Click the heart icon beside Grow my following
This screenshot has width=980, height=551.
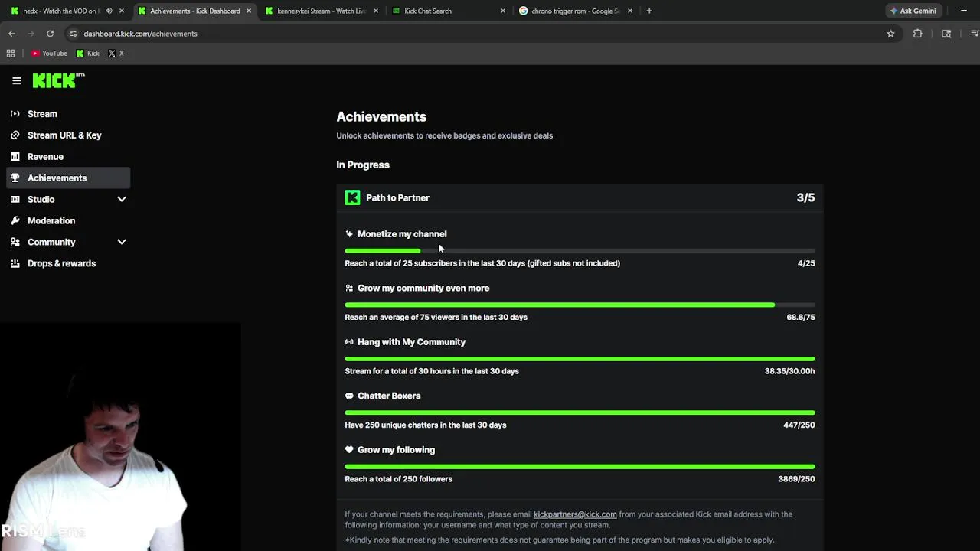click(349, 450)
